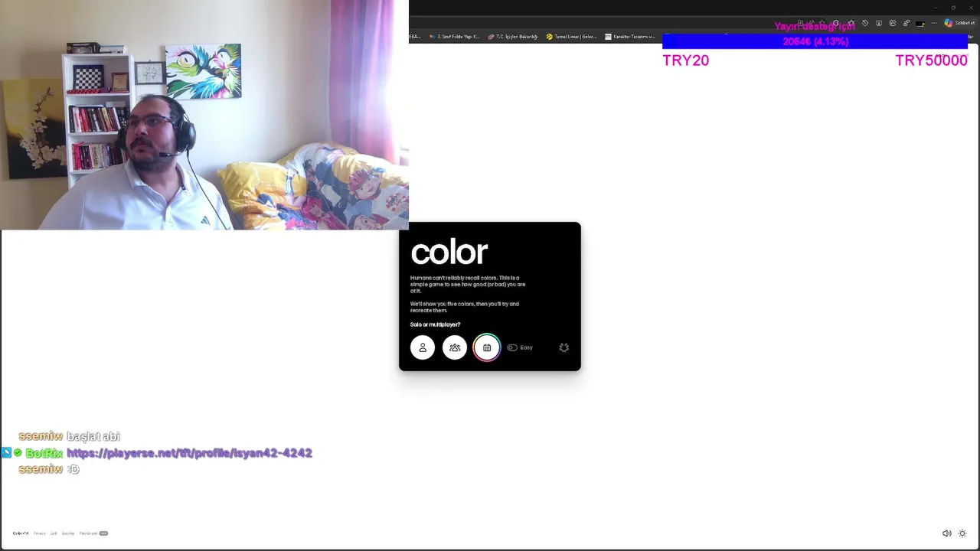Click the donation goal progress bar
The image size is (980, 551).
[x=815, y=41]
